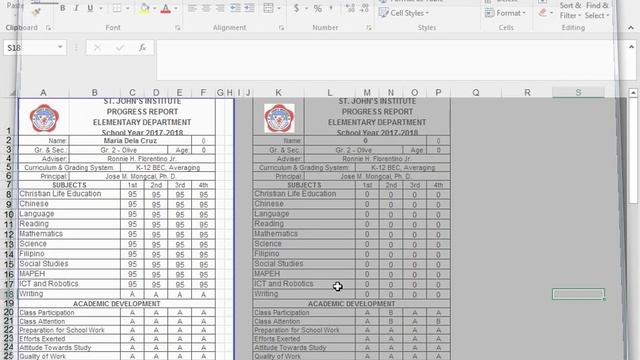
Task: Open the Clipboard dialog launcher
Action: pyautogui.click(x=49, y=28)
